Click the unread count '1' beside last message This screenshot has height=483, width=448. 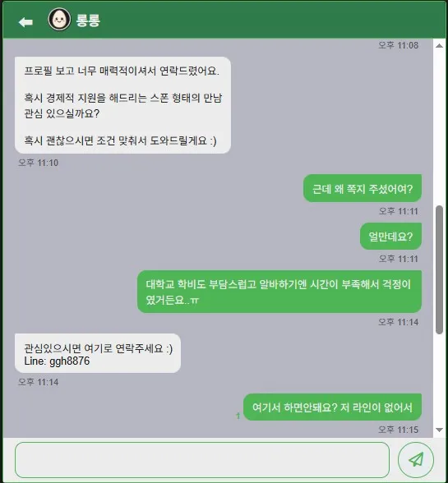tap(238, 416)
